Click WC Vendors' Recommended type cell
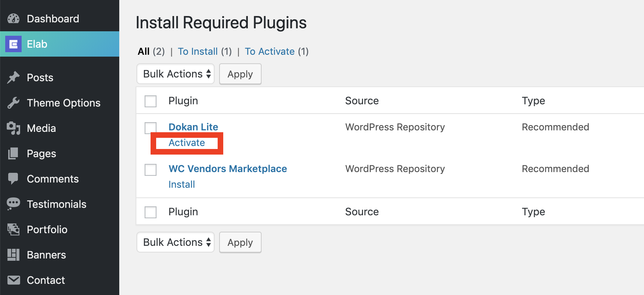 click(555, 169)
